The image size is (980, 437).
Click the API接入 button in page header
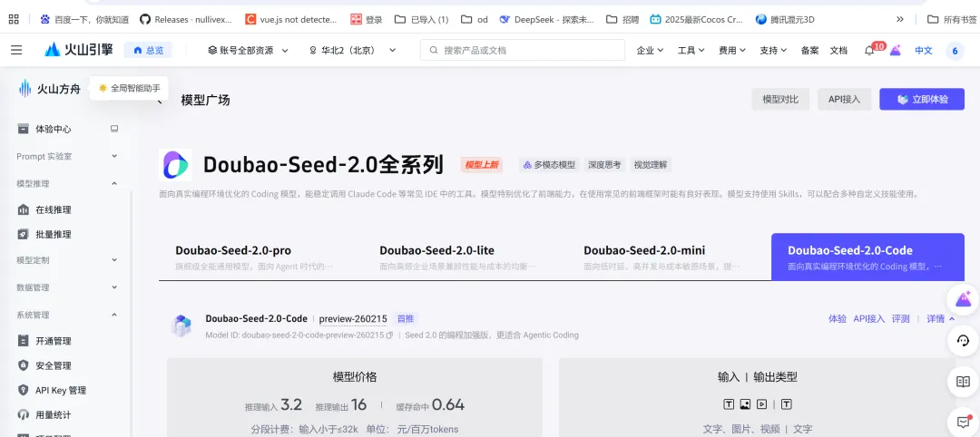tap(845, 99)
